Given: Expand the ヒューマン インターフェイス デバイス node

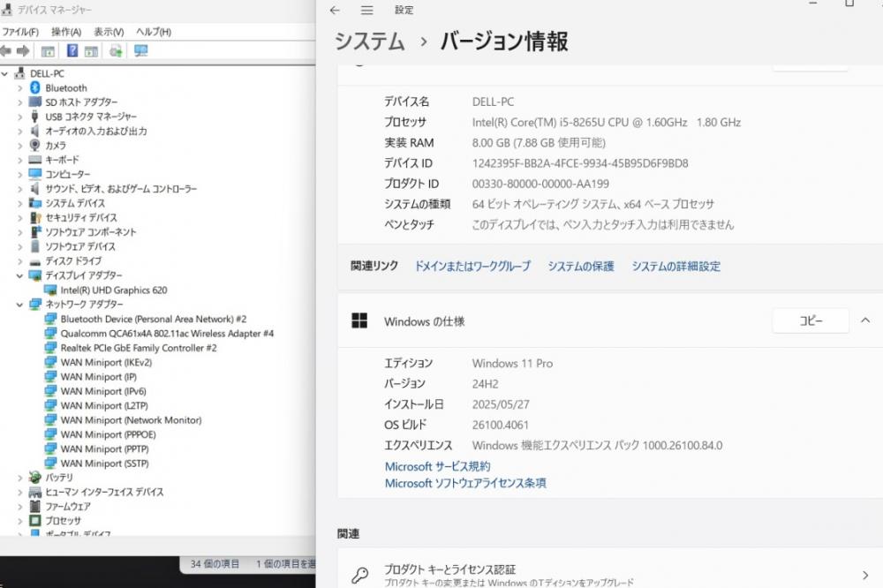Looking at the screenshot, I should click(19, 493).
